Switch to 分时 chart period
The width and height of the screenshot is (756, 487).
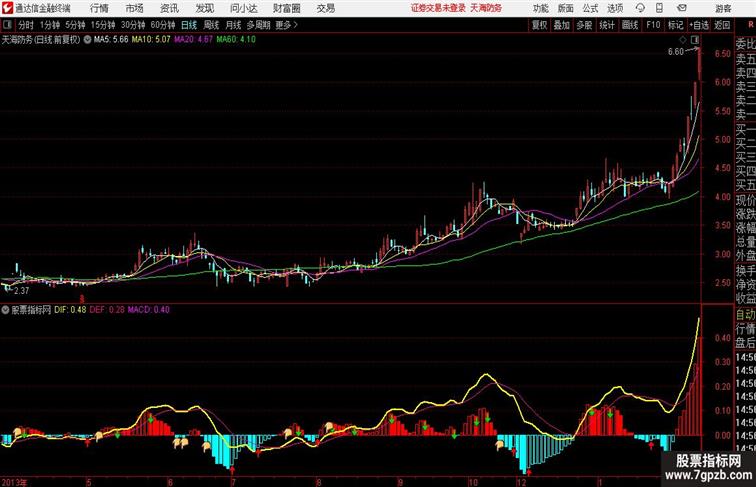pyautogui.click(x=26, y=25)
